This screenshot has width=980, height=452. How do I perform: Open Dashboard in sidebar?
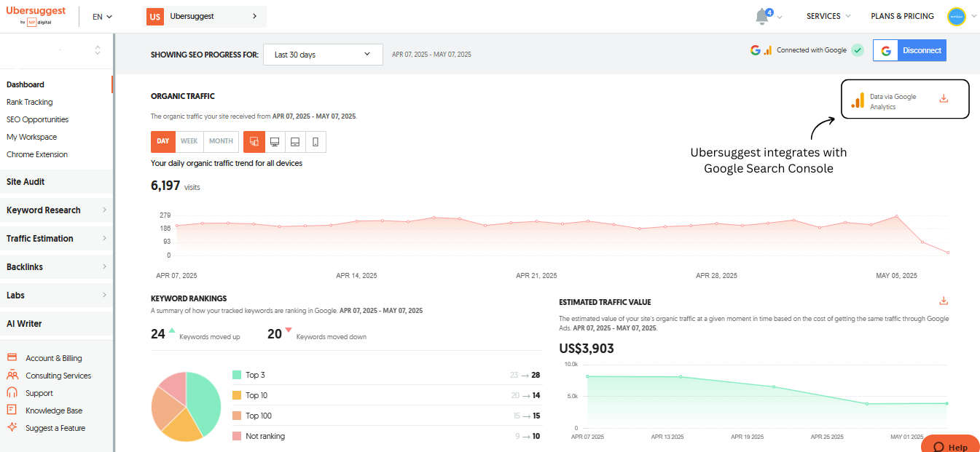26,84
